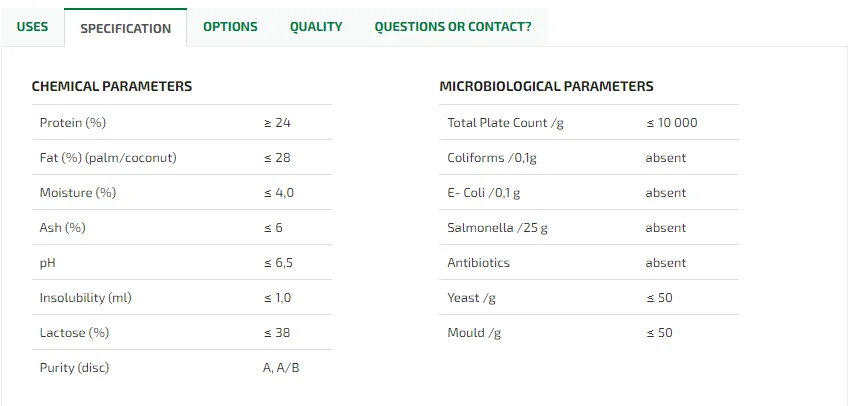This screenshot has height=406, width=854.
Task: Select the SPECIFICATION tab
Action: 125,28
